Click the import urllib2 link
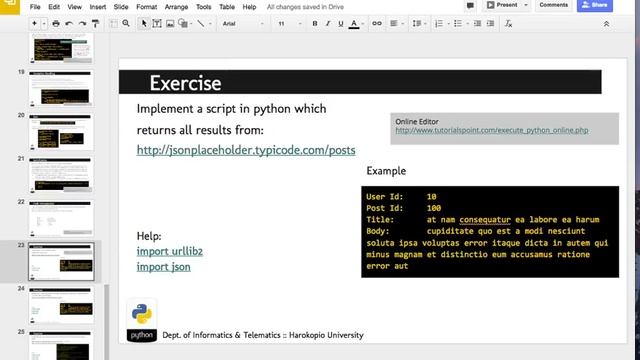640x360 pixels. point(169,251)
